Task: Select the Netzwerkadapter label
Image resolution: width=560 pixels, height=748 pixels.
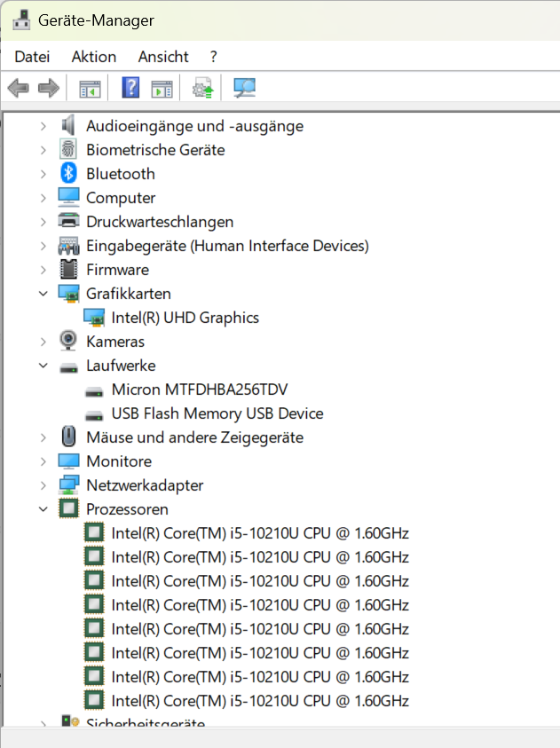Action: [145, 485]
